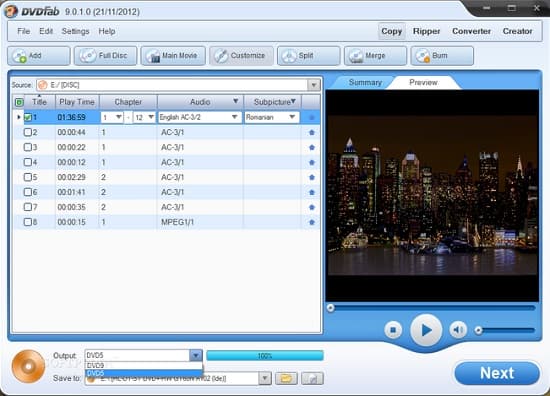Click the volume slider handle

pos(478,330)
